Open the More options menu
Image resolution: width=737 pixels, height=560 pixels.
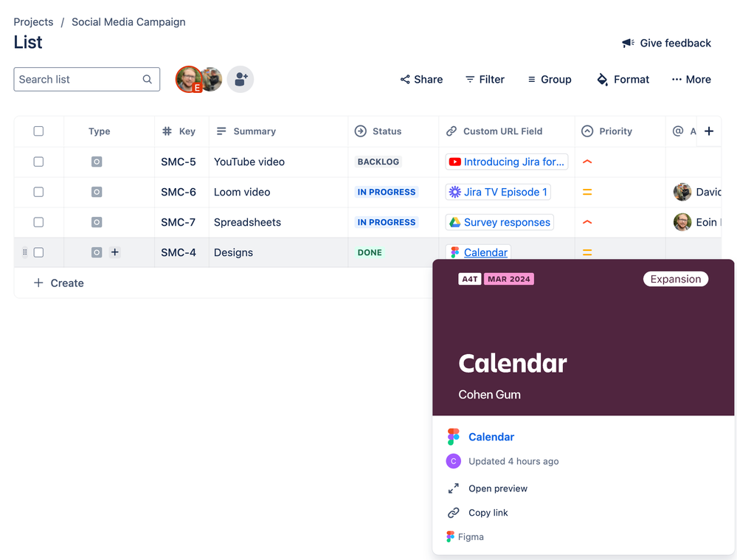click(691, 80)
